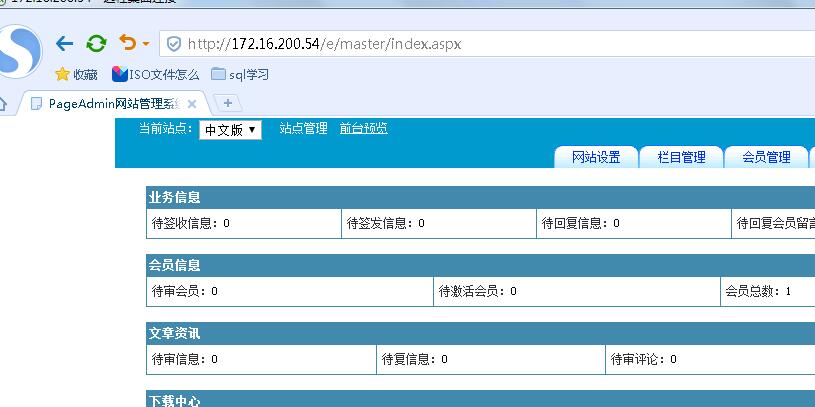
Task: Open the 收藏 favorites star
Action: 76,74
